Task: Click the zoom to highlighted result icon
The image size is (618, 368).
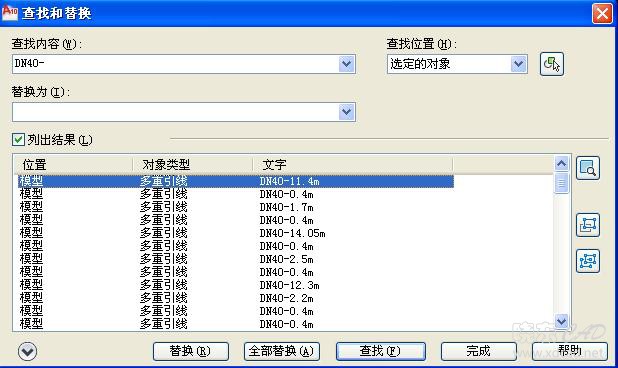Action: (x=588, y=168)
